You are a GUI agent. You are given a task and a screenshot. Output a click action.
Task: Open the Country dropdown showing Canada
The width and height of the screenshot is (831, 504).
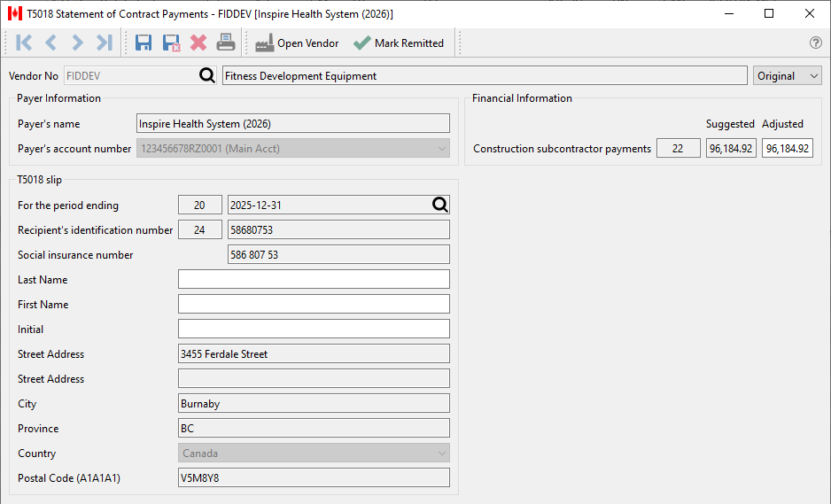click(314, 454)
